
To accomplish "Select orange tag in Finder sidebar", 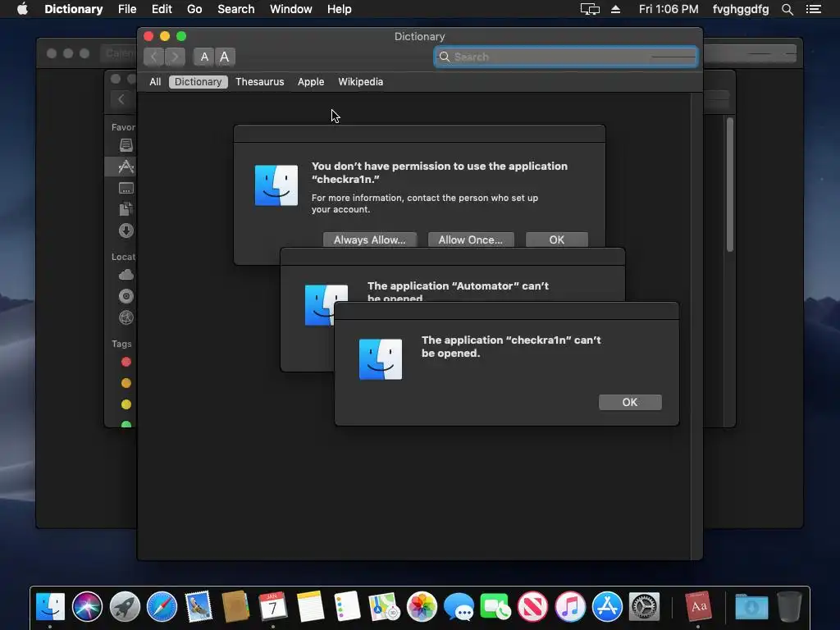I will click(x=126, y=383).
